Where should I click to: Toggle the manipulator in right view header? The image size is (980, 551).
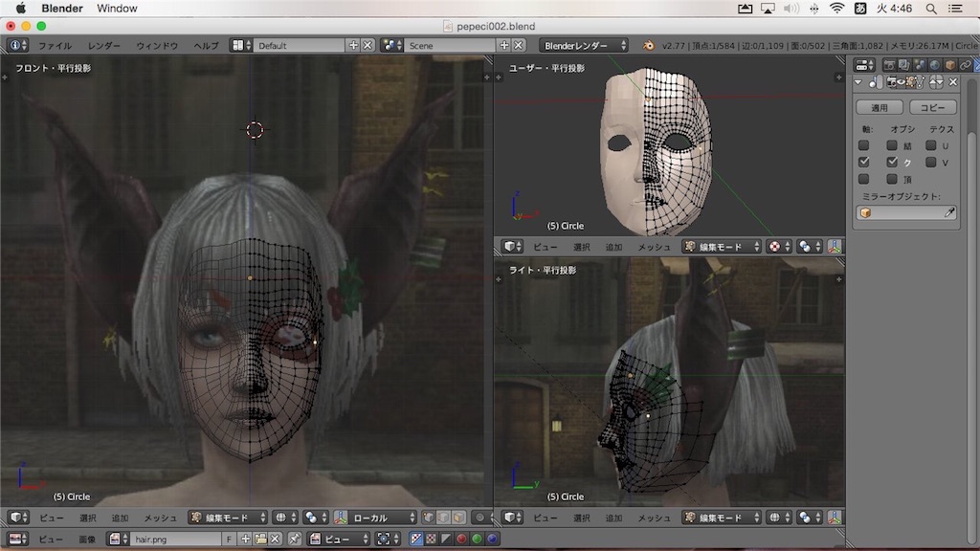tap(835, 518)
